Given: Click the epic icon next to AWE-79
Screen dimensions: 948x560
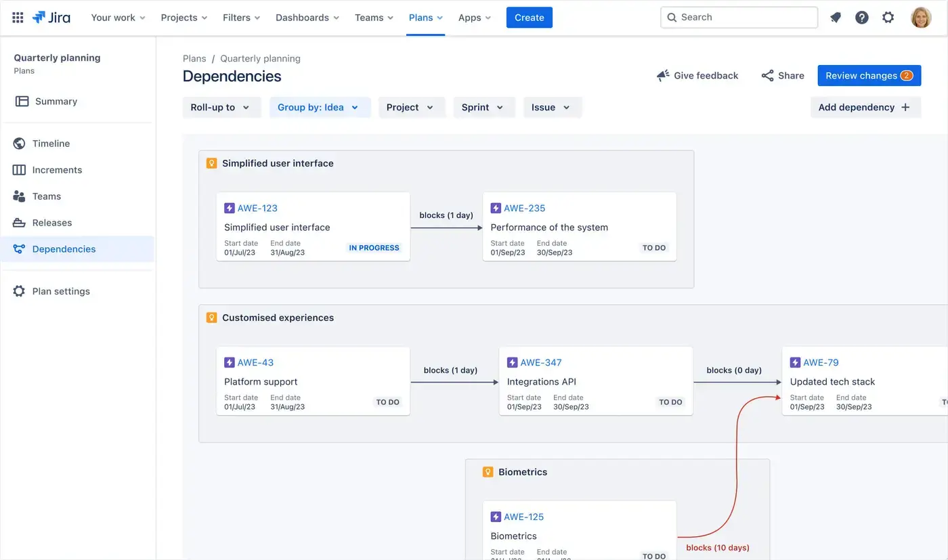Looking at the screenshot, I should 795,363.
